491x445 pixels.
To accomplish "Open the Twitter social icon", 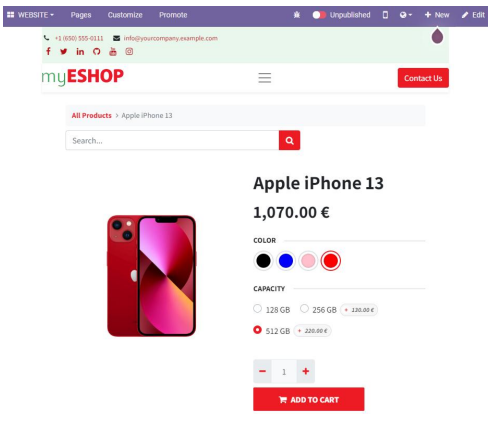I will click(63, 51).
